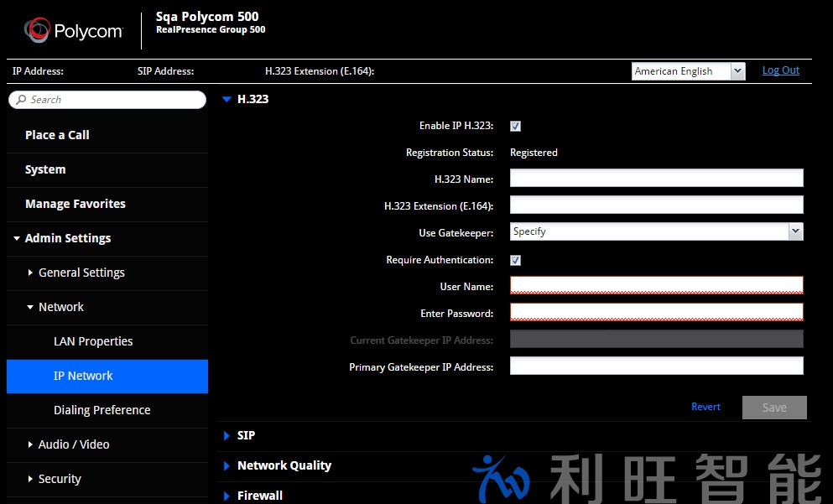Click the Save button
This screenshot has height=504, width=833.
[774, 408]
